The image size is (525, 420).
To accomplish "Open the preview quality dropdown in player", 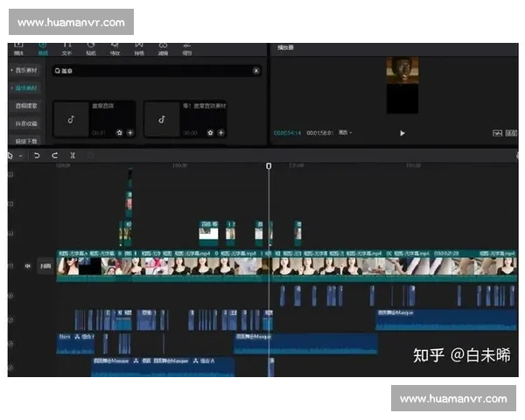I will pyautogui.click(x=345, y=133).
